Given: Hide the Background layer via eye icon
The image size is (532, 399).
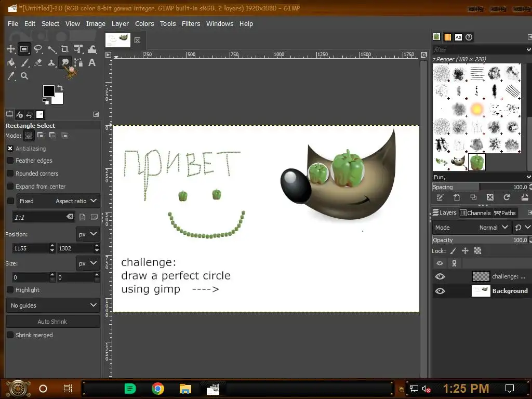Looking at the screenshot, I should point(440,291).
